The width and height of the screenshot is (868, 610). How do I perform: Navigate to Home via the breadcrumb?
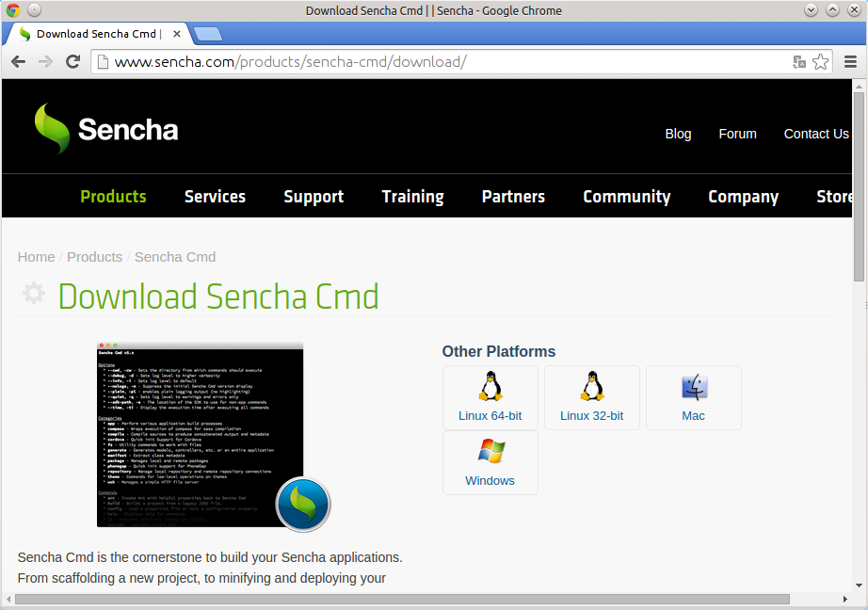[36, 256]
